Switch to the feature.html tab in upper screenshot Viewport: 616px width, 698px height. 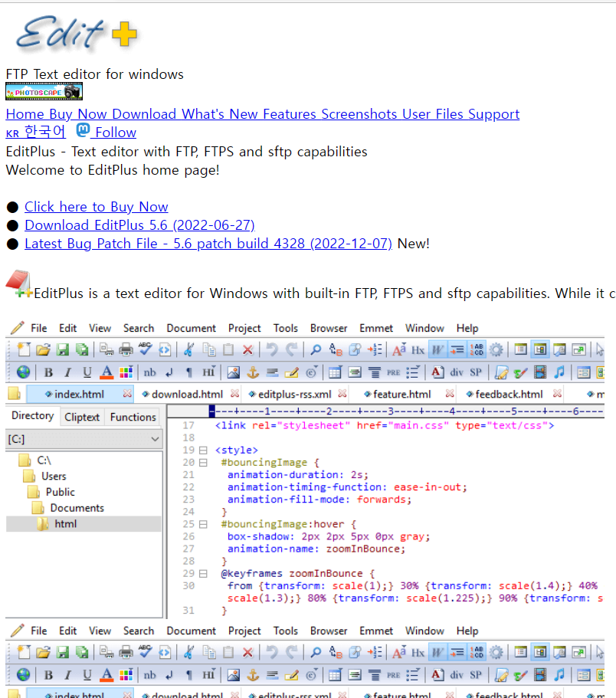[x=402, y=395]
